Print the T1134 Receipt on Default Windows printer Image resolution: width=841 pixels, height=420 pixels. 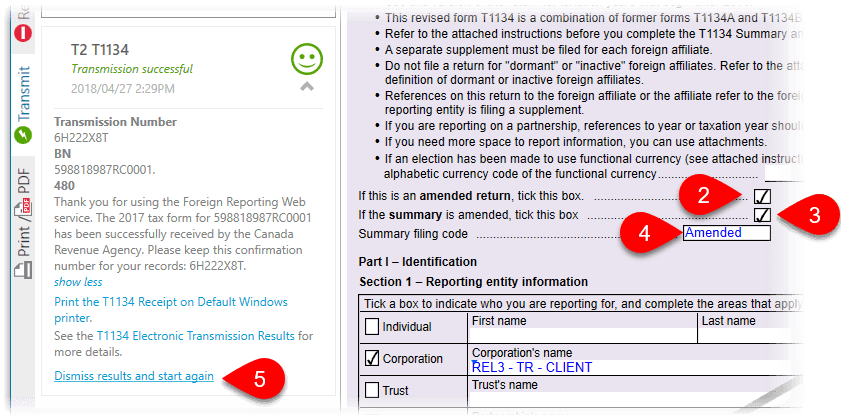coord(171,310)
